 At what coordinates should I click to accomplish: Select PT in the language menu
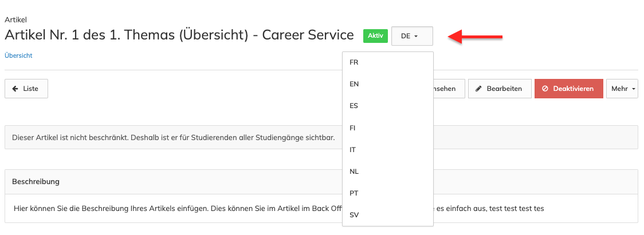coord(354,193)
